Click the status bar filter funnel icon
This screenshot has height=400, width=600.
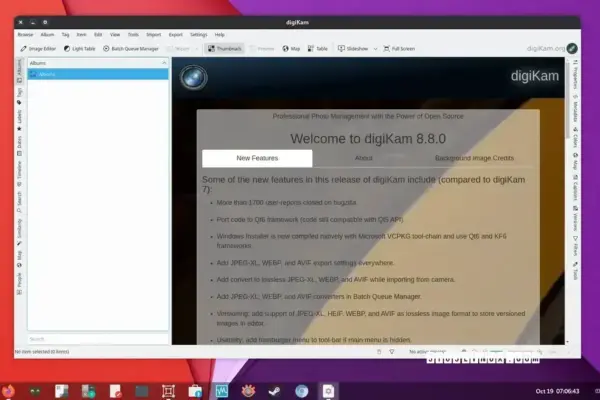click(391, 351)
